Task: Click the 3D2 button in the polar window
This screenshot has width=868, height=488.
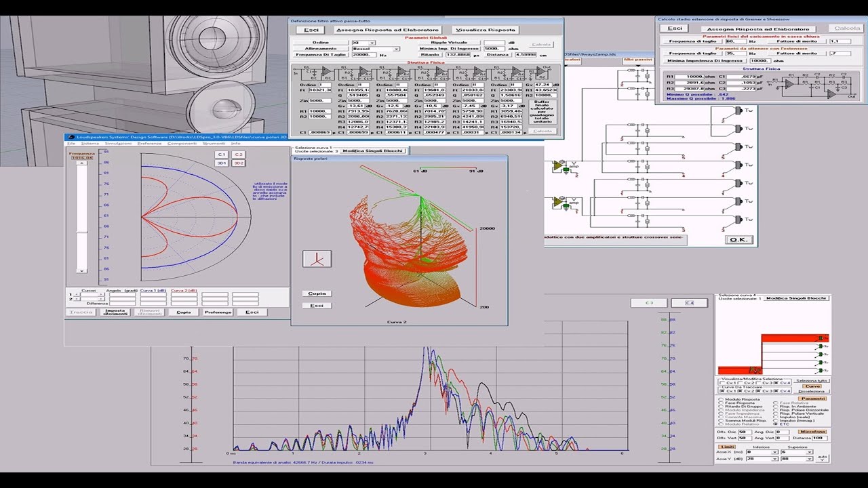Action: pos(239,163)
